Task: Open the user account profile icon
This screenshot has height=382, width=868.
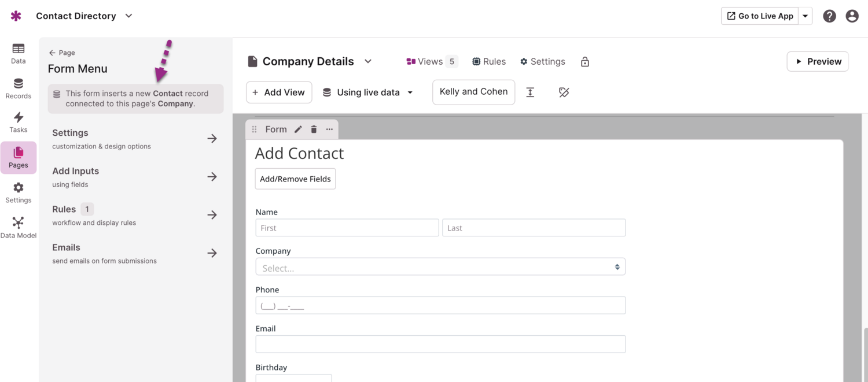Action: [x=852, y=16]
